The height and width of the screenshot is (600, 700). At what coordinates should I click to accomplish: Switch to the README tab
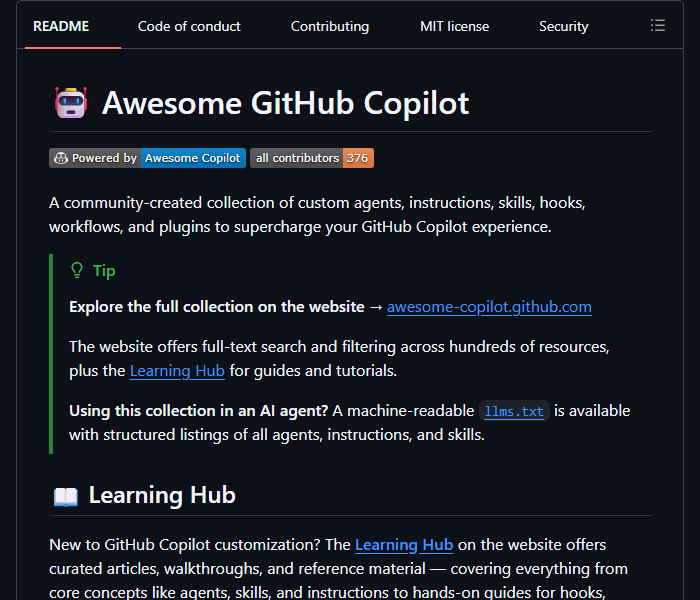click(x=61, y=26)
